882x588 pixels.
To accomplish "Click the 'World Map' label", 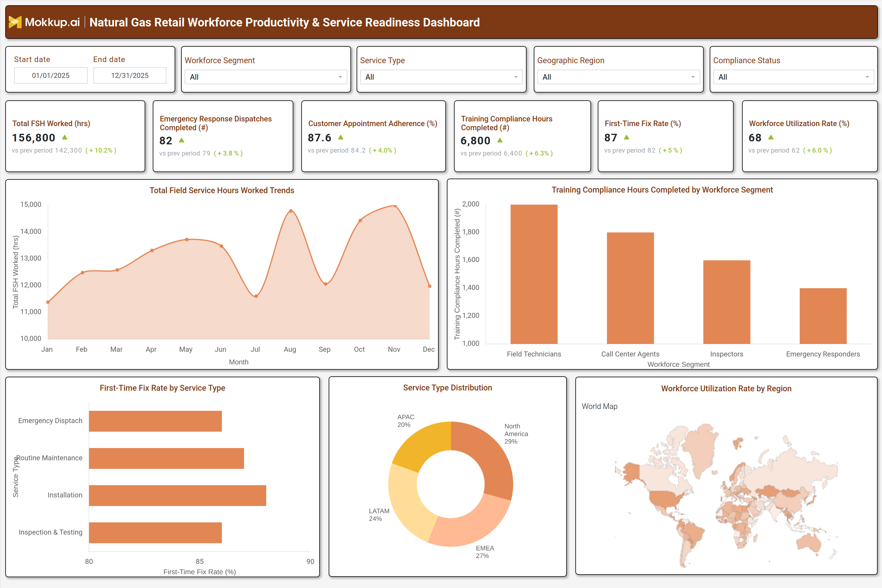I will tap(599, 406).
